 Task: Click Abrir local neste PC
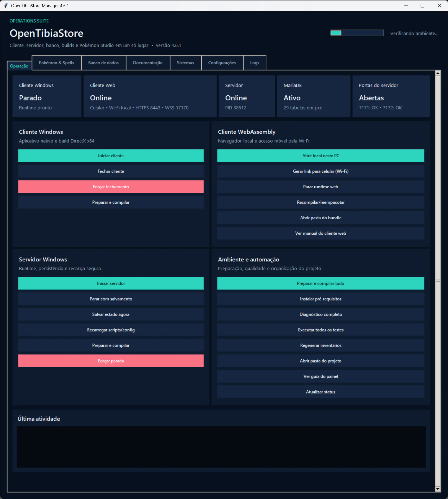(321, 156)
